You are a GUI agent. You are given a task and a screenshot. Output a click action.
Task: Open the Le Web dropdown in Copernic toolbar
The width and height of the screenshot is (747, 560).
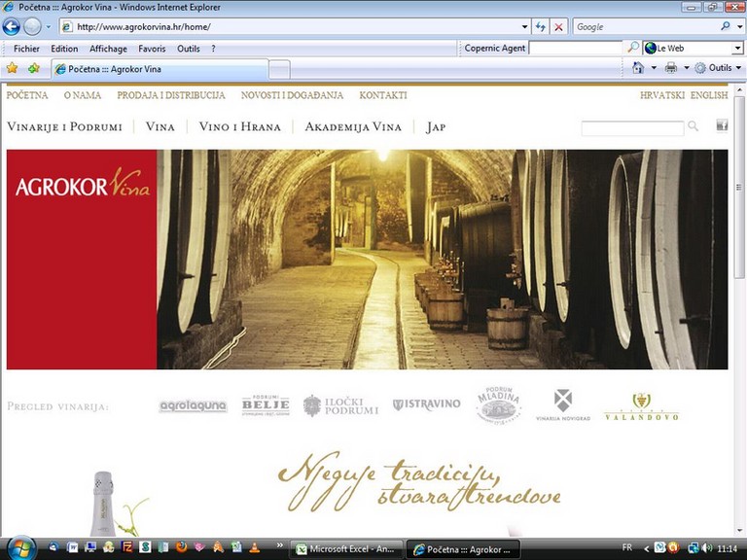pos(736,48)
